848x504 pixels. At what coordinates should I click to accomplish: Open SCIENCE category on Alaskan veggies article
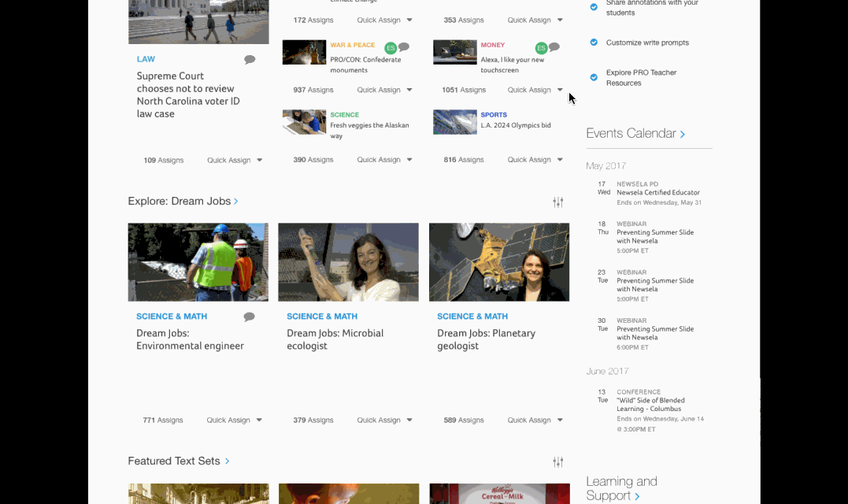tap(344, 115)
